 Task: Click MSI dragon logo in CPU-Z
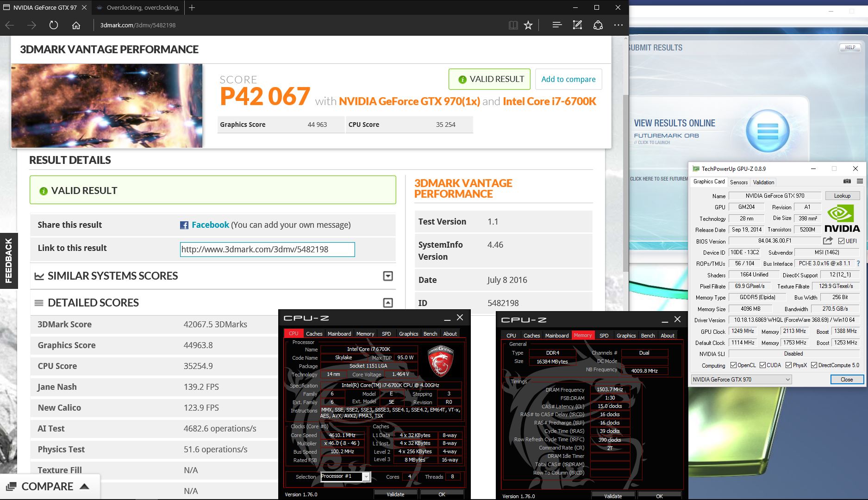(x=440, y=361)
